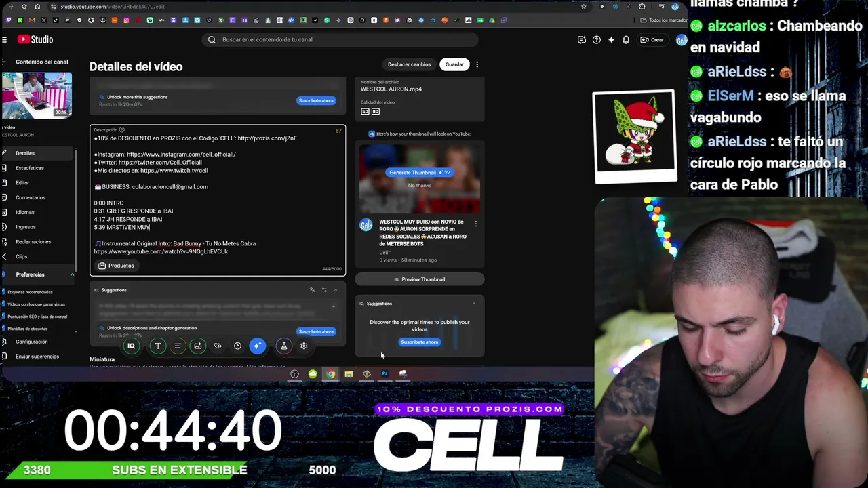868x488 pixels.
Task: Click Suscríbete ahora for descriptions and chapters
Action: coord(316,332)
